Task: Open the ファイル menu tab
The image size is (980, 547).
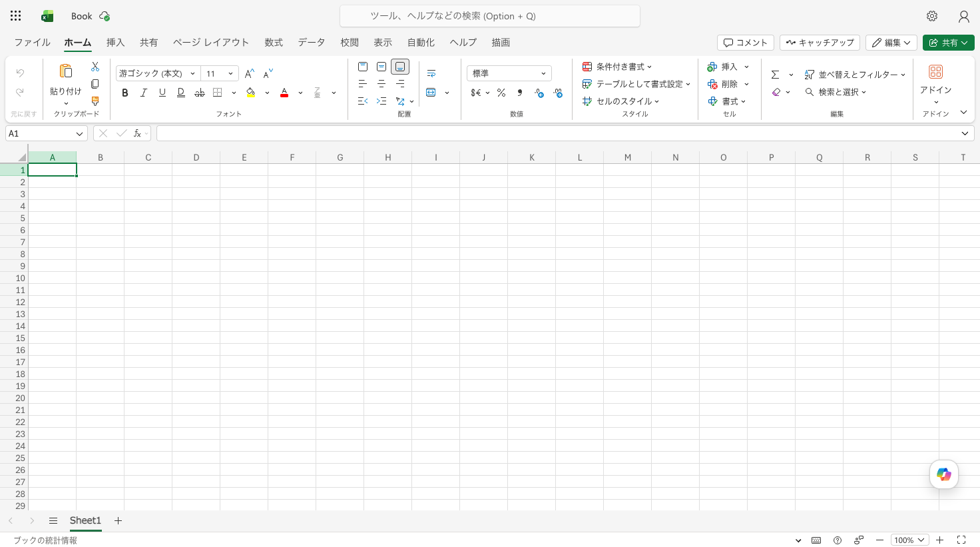Action: pyautogui.click(x=32, y=42)
